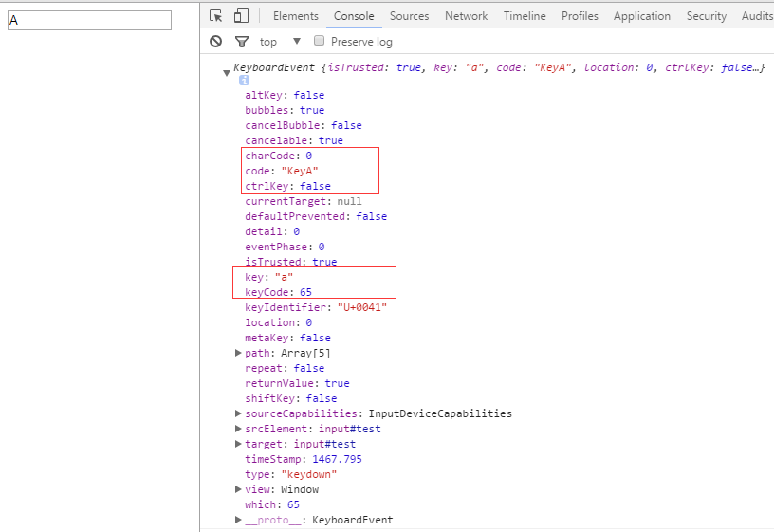Clear the console with the ban icon
Viewport: 774px width, 532px height.
tap(215, 42)
